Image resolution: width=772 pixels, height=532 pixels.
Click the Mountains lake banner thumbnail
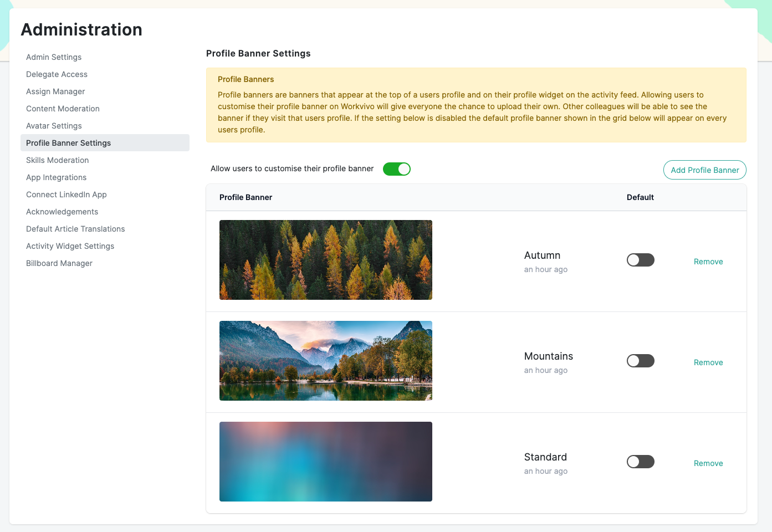coord(326,361)
